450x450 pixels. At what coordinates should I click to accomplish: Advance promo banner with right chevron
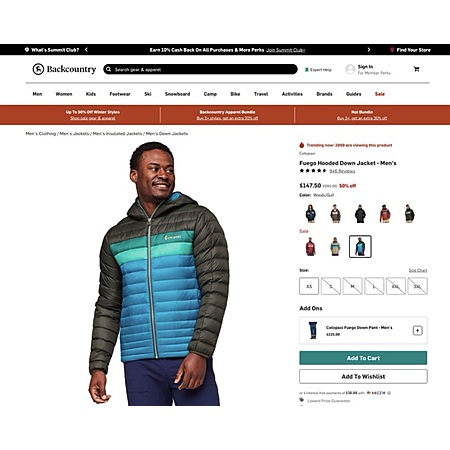coord(369,50)
